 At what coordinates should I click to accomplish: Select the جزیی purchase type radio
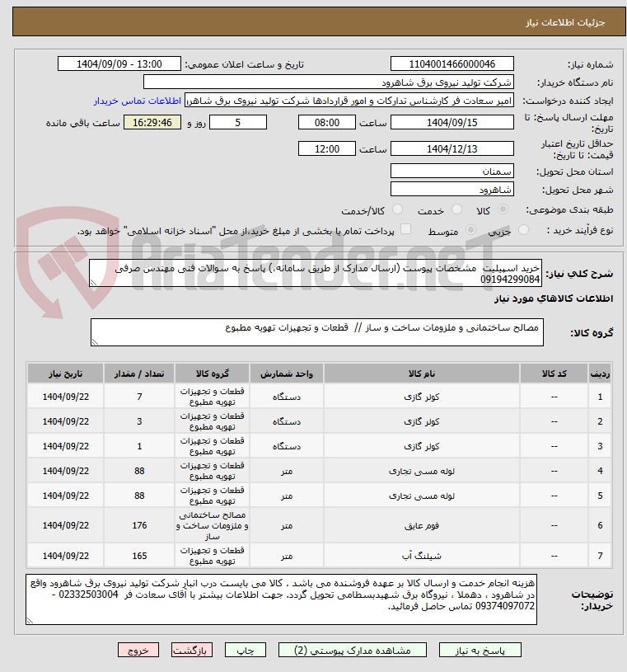point(523,230)
